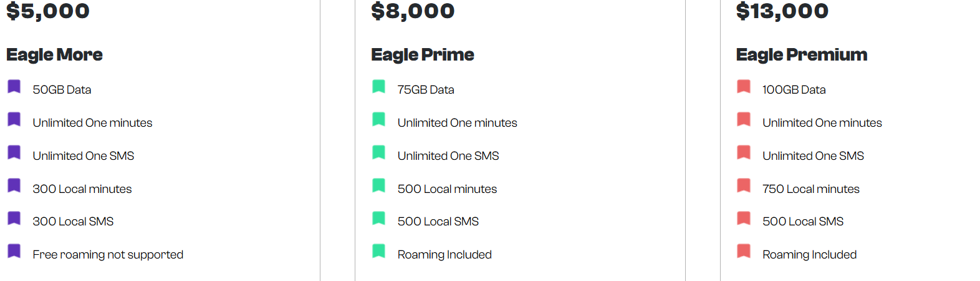Click purple bookmark icon beside Unlimited One SMS

pos(14,152)
